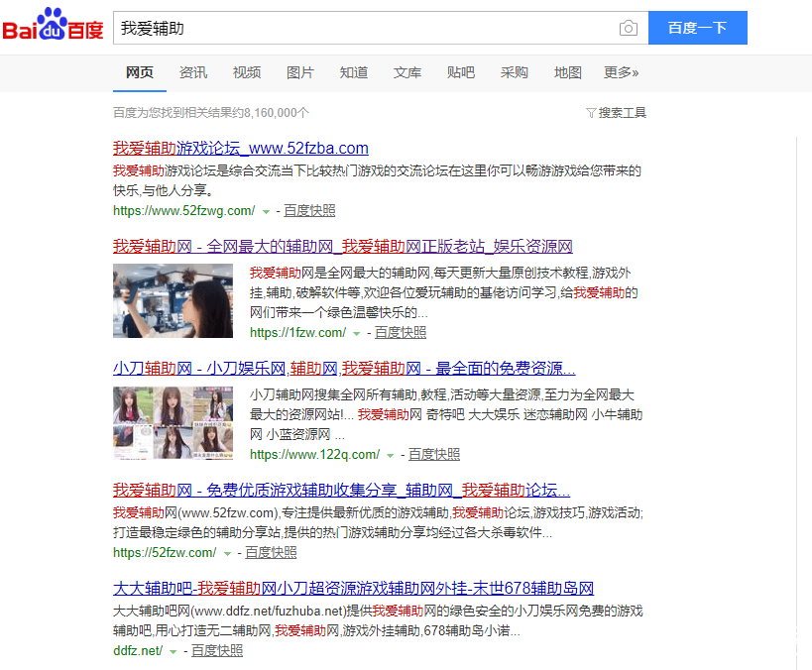This screenshot has height=670, width=812.
Task: Open camera image search icon
Action: (x=629, y=28)
